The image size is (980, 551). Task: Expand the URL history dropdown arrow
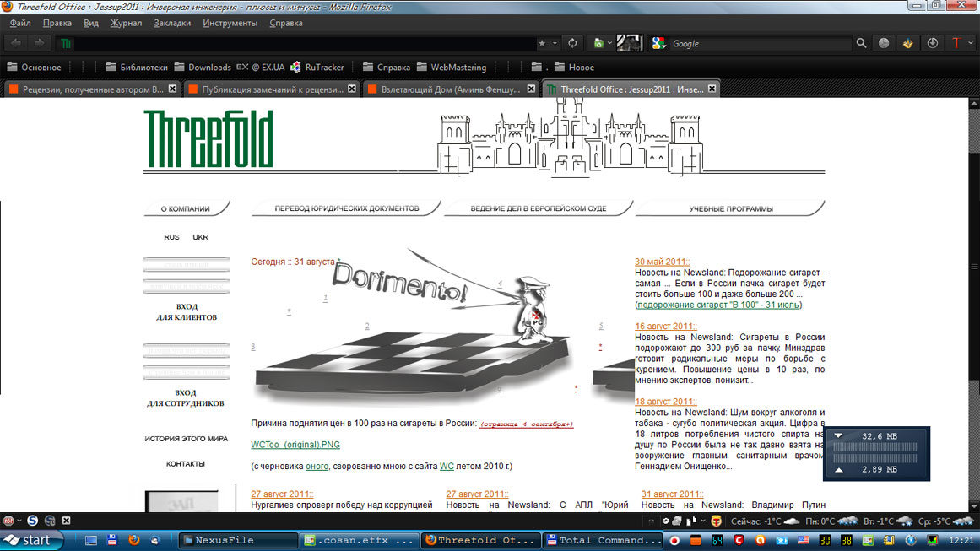pos(555,43)
